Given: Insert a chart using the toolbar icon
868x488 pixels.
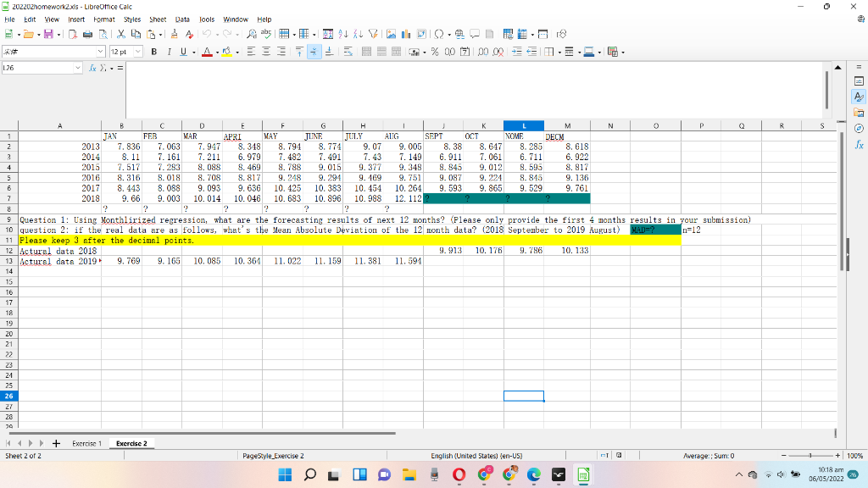Looking at the screenshot, I should click(x=404, y=34).
